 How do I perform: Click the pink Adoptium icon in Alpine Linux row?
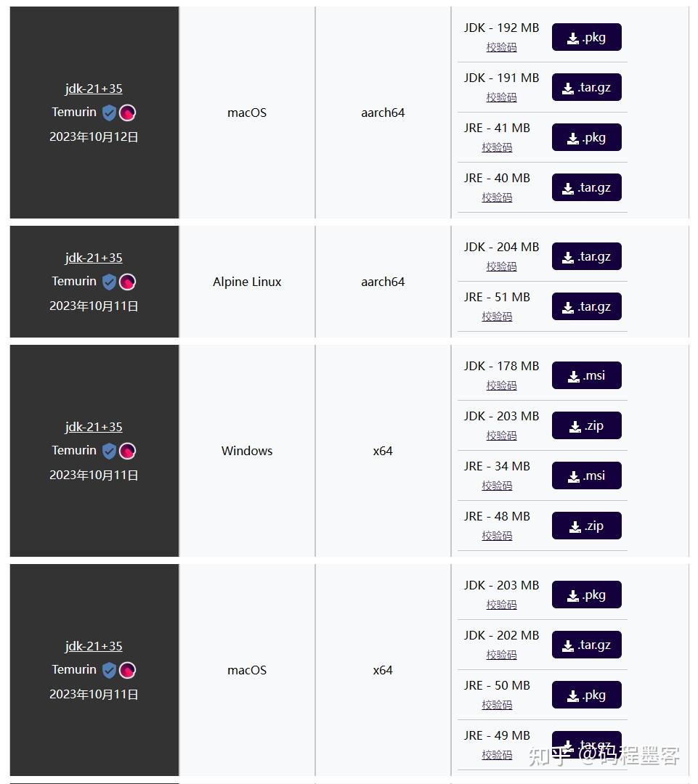point(128,282)
